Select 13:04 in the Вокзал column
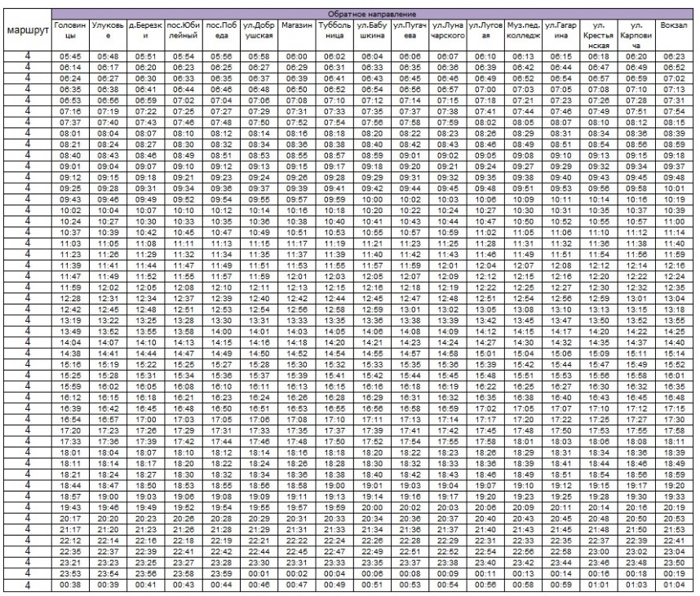Viewport: 700px width, 596px height. tap(674, 299)
